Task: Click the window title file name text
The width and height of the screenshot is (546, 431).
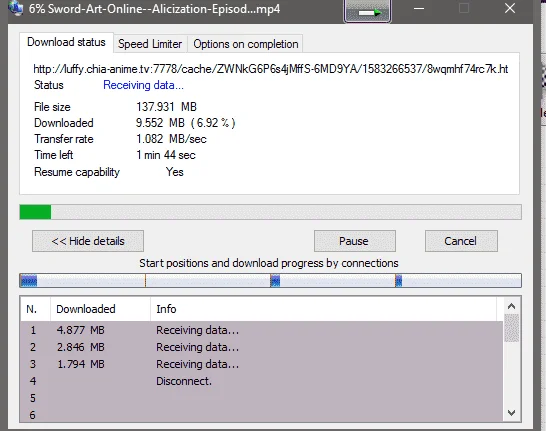Action: [x=154, y=9]
